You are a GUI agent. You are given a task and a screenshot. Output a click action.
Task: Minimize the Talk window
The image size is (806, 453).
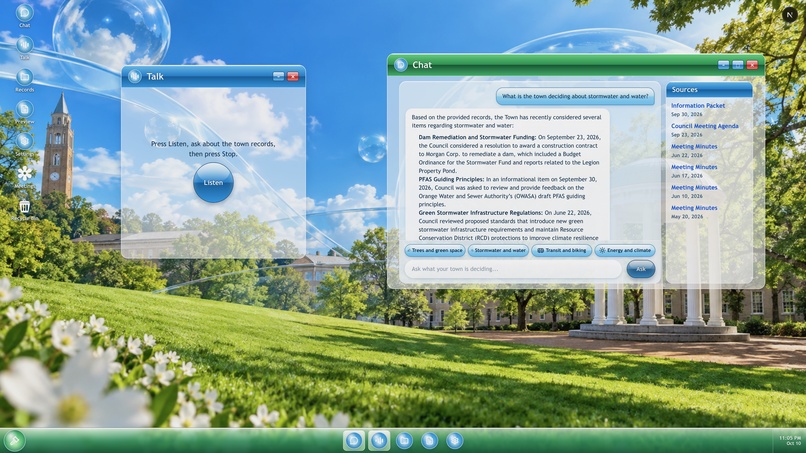pyautogui.click(x=279, y=76)
